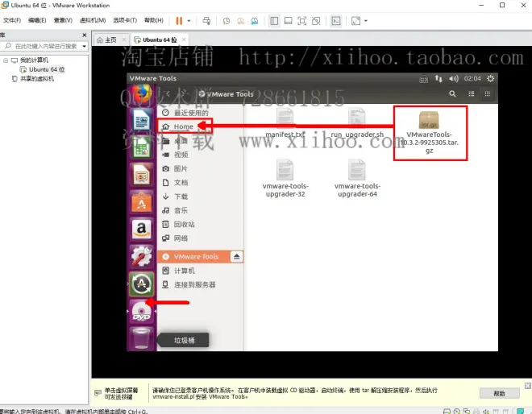Click the DVD disc icon in launcher
Image resolution: width=532 pixels, height=414 pixels.
(x=142, y=311)
